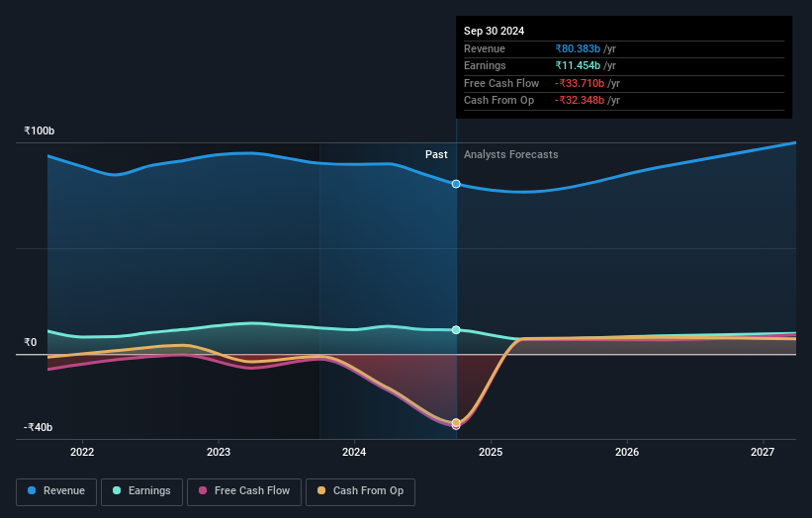
Task: Click the 2023 x-axis label
Action: [x=219, y=453]
